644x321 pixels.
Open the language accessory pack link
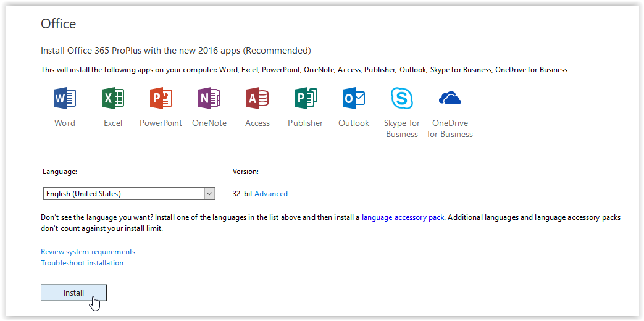point(403,217)
